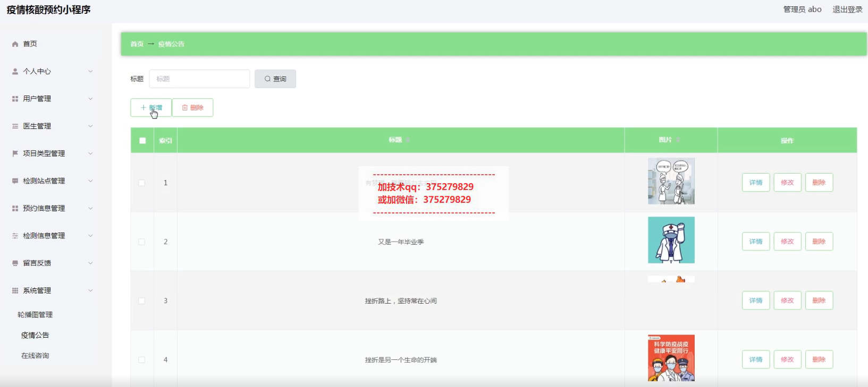Click 修改 for row 1

(787, 183)
